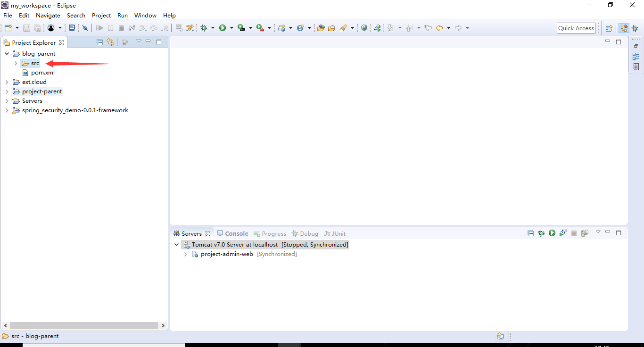Click the Publish to server icon
The height and width of the screenshot is (347, 644).
click(585, 233)
